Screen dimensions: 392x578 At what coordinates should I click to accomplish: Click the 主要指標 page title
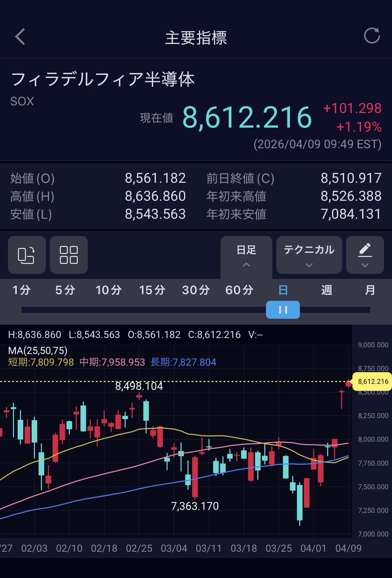click(196, 37)
